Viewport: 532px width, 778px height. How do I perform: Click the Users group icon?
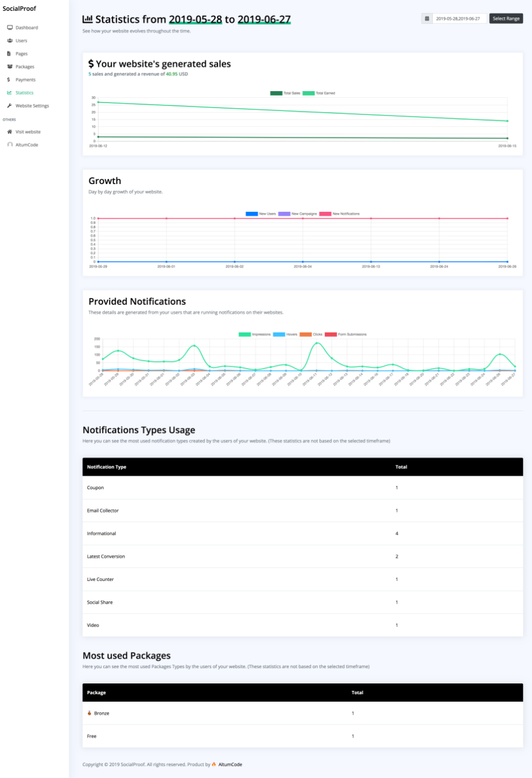[10, 40]
